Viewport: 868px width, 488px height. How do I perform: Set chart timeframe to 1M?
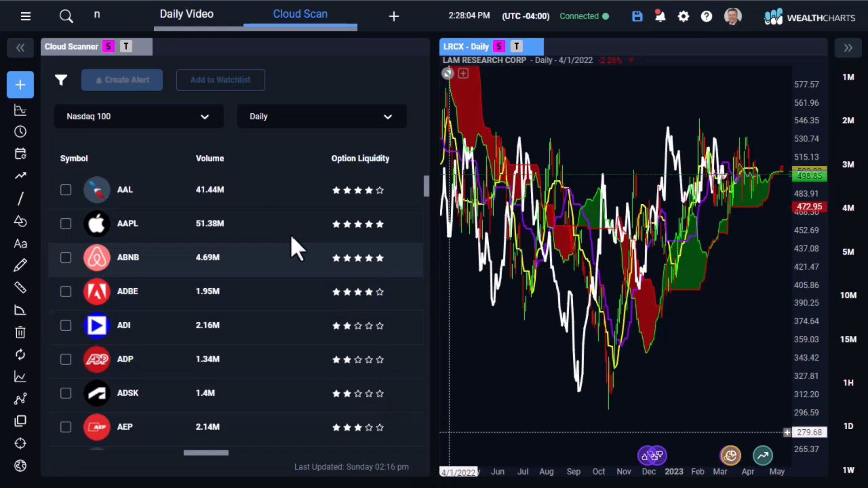(848, 77)
